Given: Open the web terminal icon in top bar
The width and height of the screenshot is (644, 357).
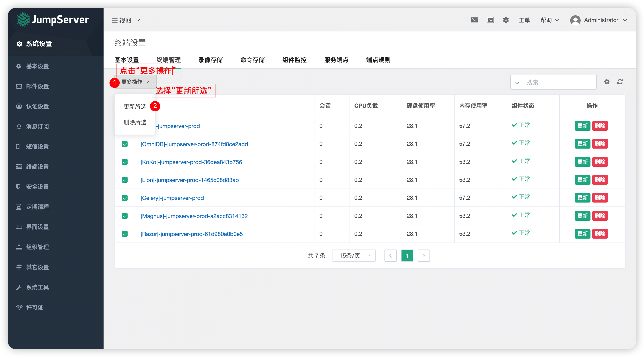Looking at the screenshot, I should tap(490, 20).
